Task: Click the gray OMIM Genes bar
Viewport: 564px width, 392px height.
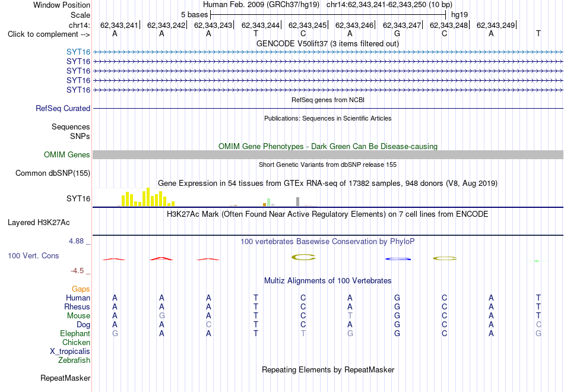Action: tap(328, 155)
